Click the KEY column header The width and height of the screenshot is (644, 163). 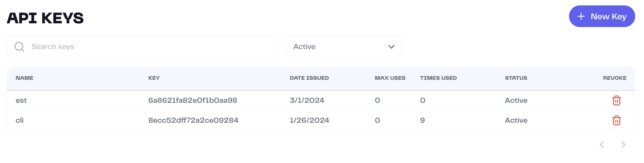pyautogui.click(x=154, y=78)
